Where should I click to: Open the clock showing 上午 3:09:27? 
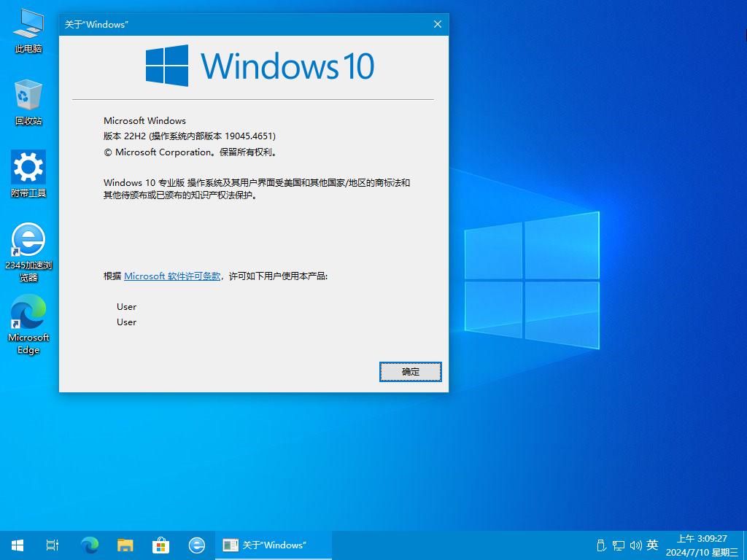(703, 545)
